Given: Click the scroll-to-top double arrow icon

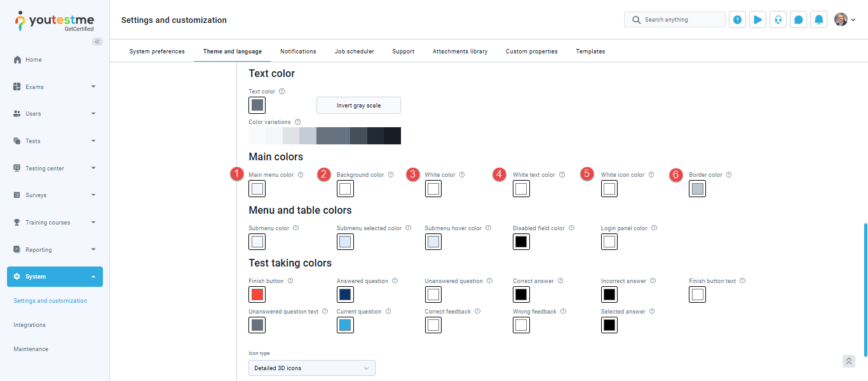Looking at the screenshot, I should click(x=848, y=361).
